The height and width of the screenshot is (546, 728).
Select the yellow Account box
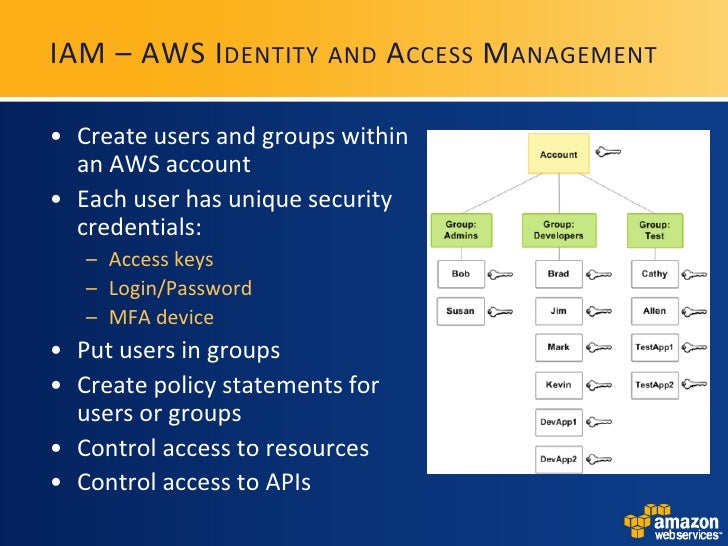point(559,154)
